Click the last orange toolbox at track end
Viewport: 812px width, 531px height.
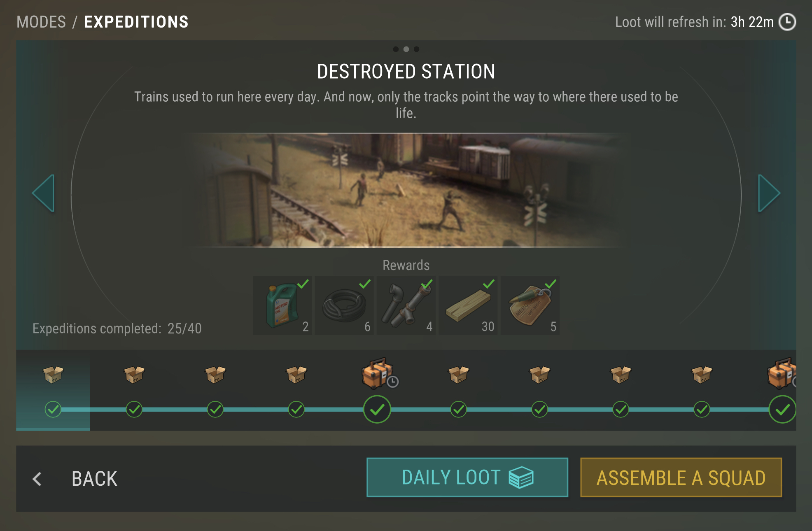(782, 373)
